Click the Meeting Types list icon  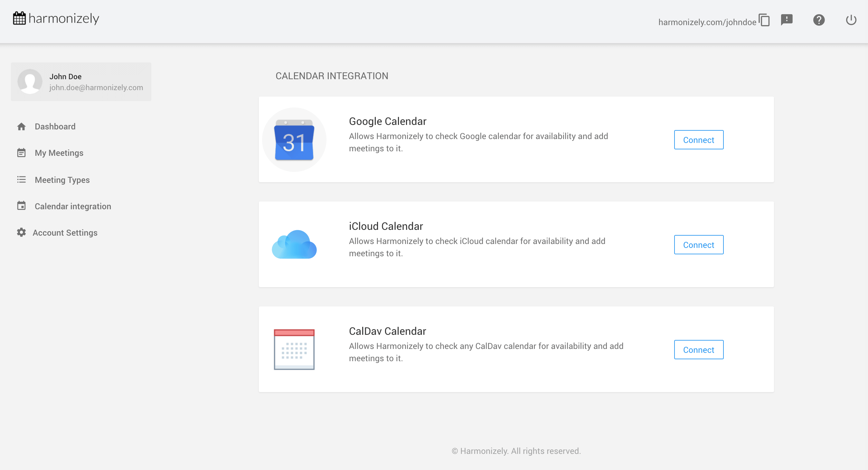point(22,180)
